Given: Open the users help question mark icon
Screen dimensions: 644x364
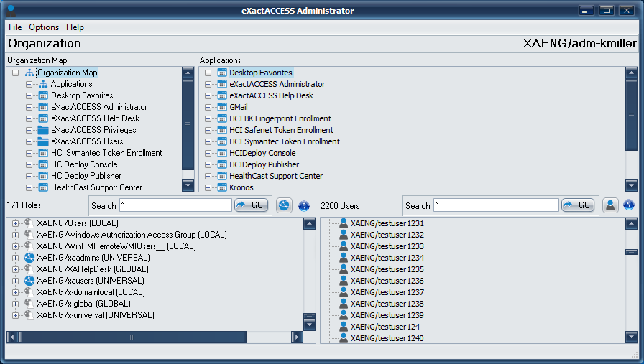Looking at the screenshot, I should (x=629, y=205).
